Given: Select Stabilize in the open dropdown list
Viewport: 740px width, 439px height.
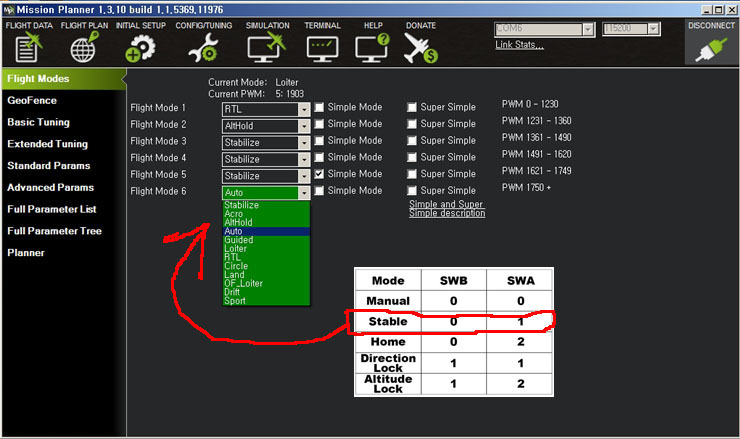Looking at the screenshot, I should click(266, 205).
